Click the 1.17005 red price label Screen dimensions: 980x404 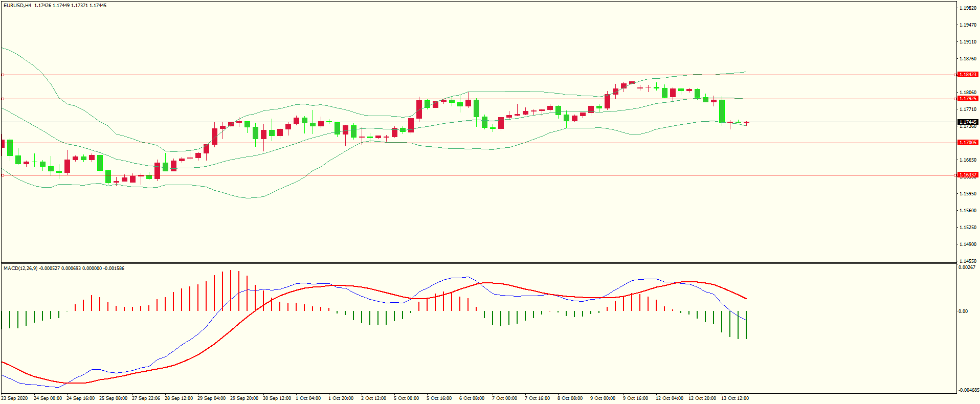coord(968,143)
